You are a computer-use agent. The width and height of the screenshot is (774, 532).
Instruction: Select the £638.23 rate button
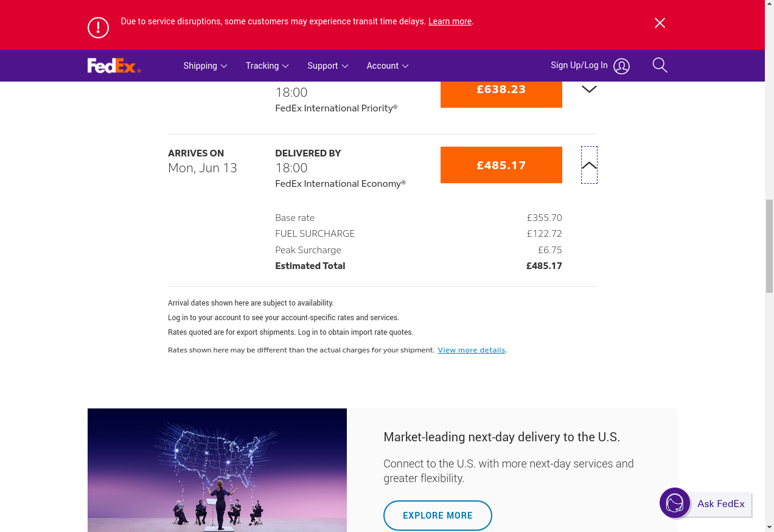point(501,90)
